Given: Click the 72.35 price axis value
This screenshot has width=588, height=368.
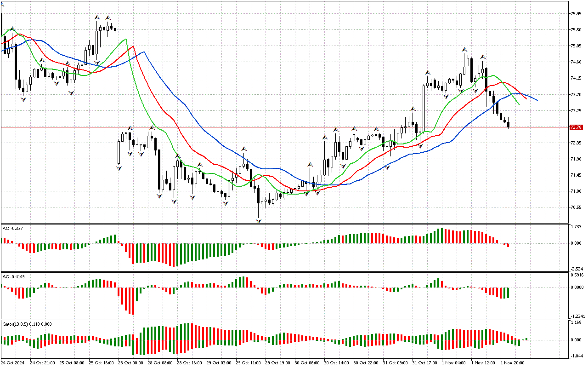Looking at the screenshot, I should (576, 143).
